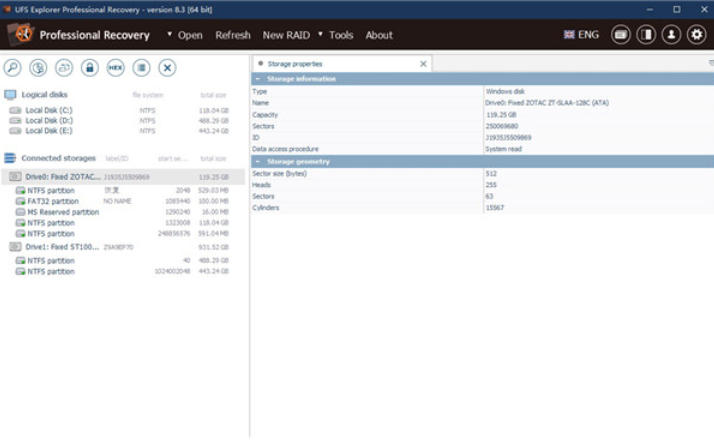Collapse the Storage information section
Viewport: 714px width, 447px height.
point(258,79)
